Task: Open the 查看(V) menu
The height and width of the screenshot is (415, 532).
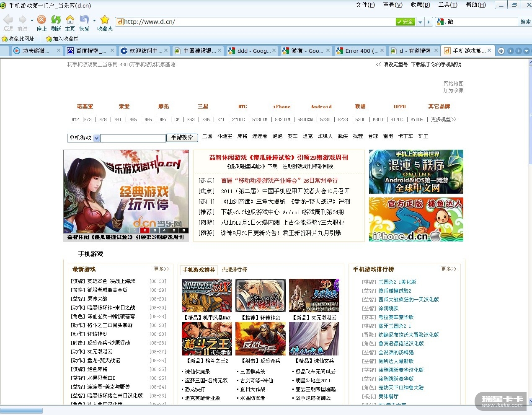Action: click(393, 5)
